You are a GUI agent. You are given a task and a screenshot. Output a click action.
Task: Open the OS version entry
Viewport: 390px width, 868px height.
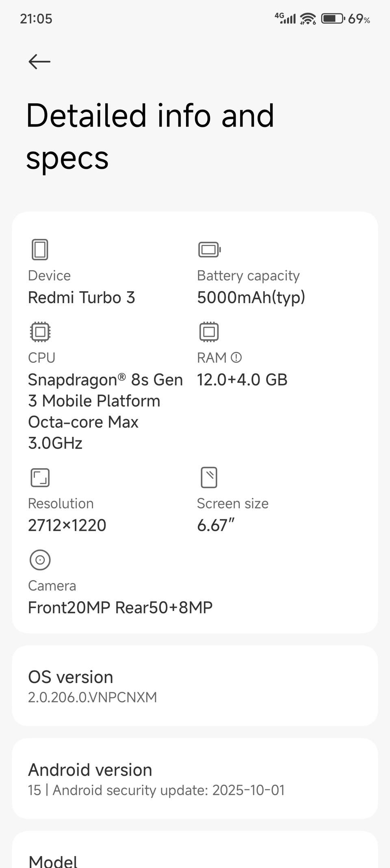coord(195,686)
